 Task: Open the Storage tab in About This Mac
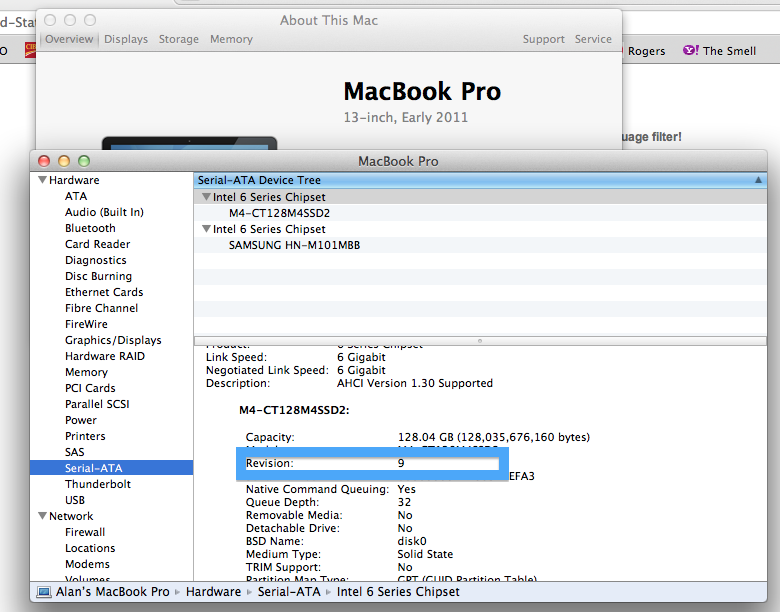coord(179,39)
